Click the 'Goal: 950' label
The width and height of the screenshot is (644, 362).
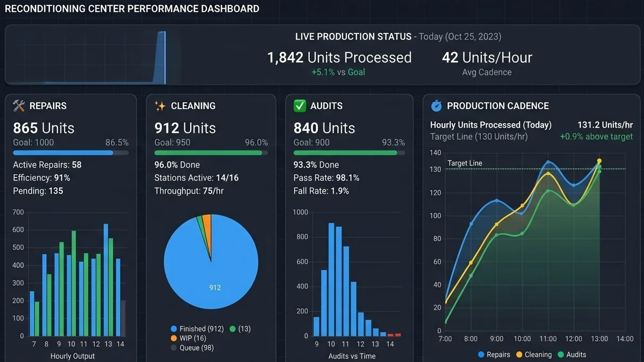click(172, 142)
